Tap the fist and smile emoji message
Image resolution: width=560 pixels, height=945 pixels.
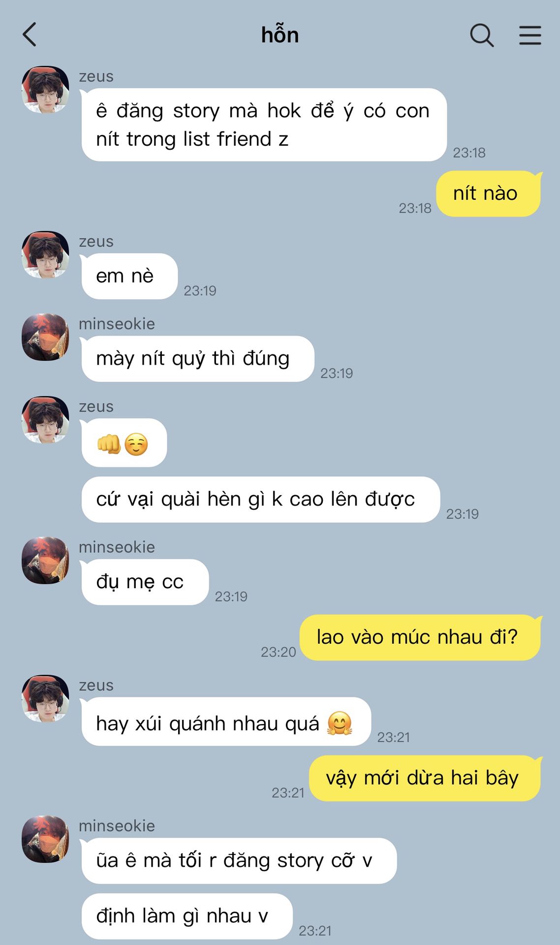tap(124, 442)
